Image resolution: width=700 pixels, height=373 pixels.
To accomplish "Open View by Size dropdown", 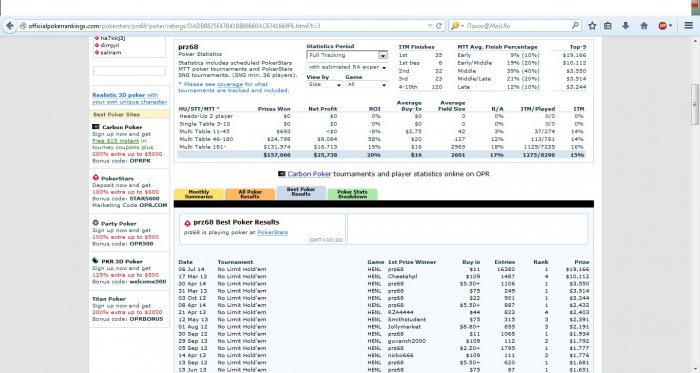I will (324, 84).
